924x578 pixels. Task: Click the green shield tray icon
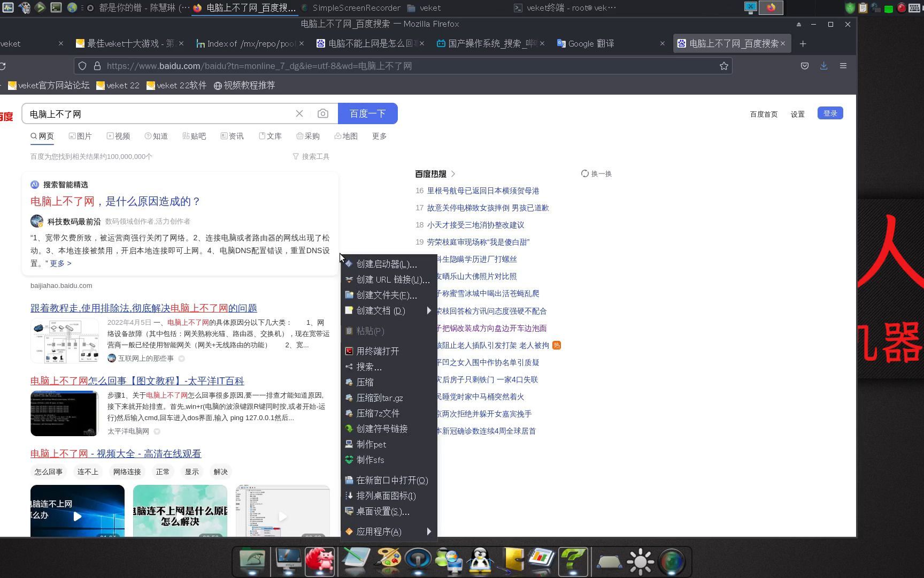coord(850,7)
